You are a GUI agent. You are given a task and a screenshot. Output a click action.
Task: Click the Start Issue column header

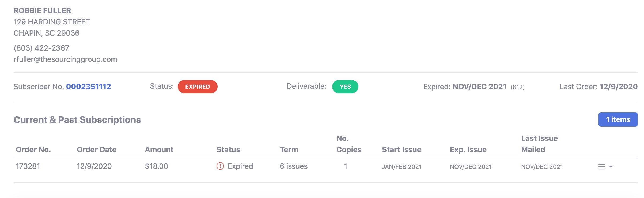[x=401, y=150]
